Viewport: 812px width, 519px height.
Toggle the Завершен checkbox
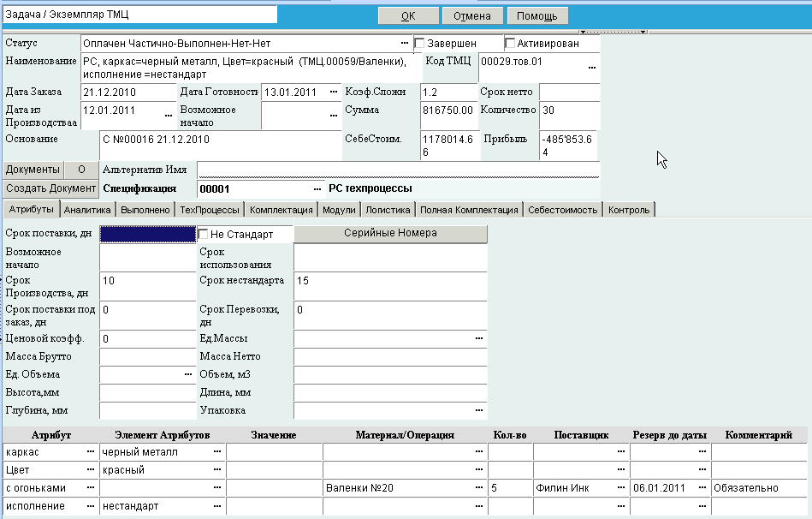click(419, 44)
